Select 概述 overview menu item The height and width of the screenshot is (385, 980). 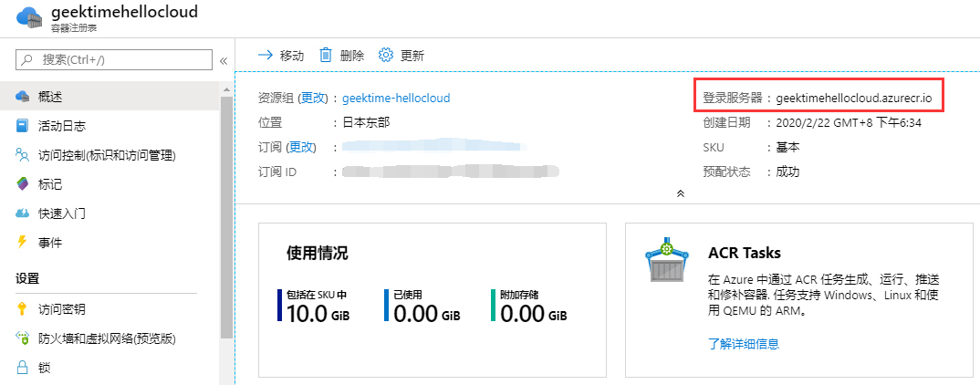pos(50,97)
